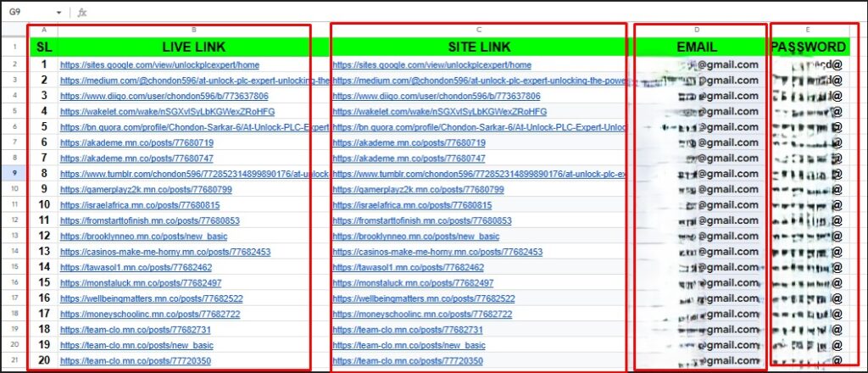Select column B header
The height and width of the screenshot is (373, 868).
click(194, 30)
